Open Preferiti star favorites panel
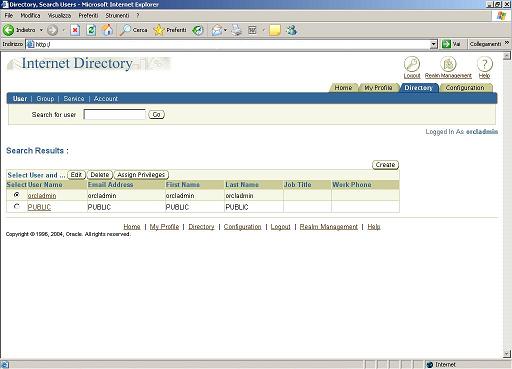 (170, 30)
